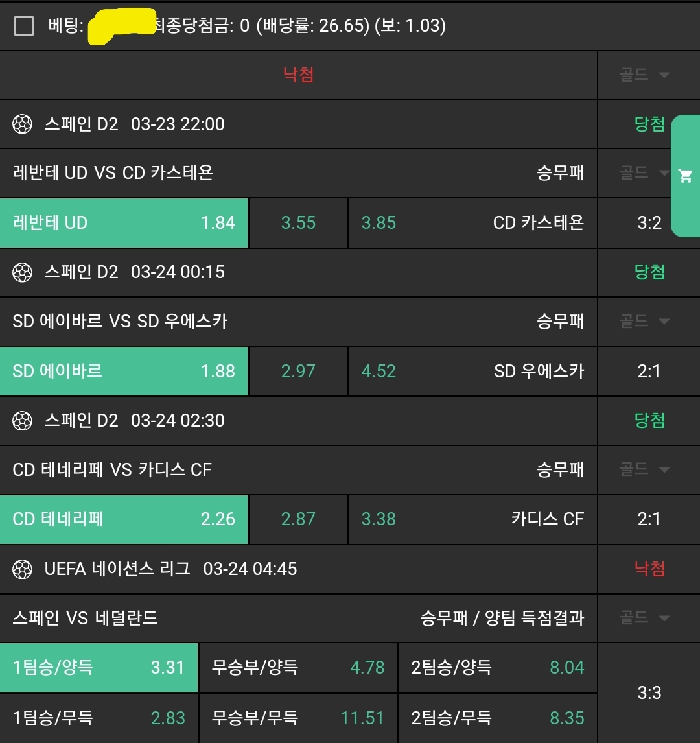
Task: Click soccer ball icon beside 03-23 22:00 match
Action: [23, 124]
